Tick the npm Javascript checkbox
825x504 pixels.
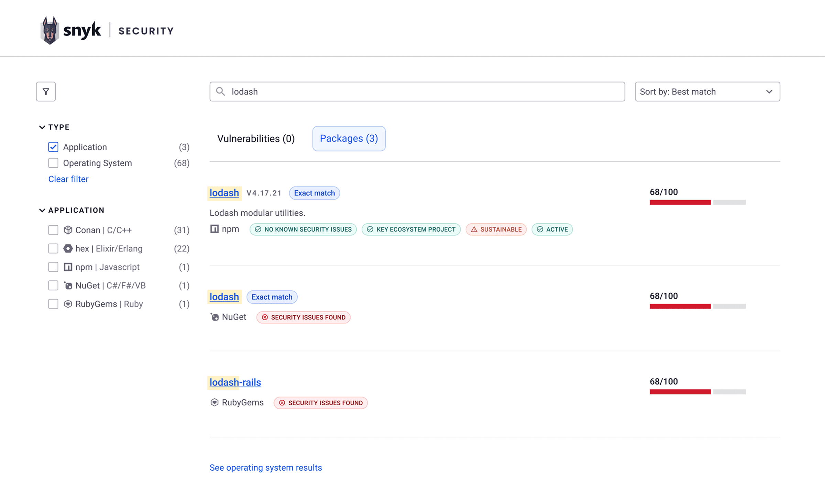click(x=53, y=267)
